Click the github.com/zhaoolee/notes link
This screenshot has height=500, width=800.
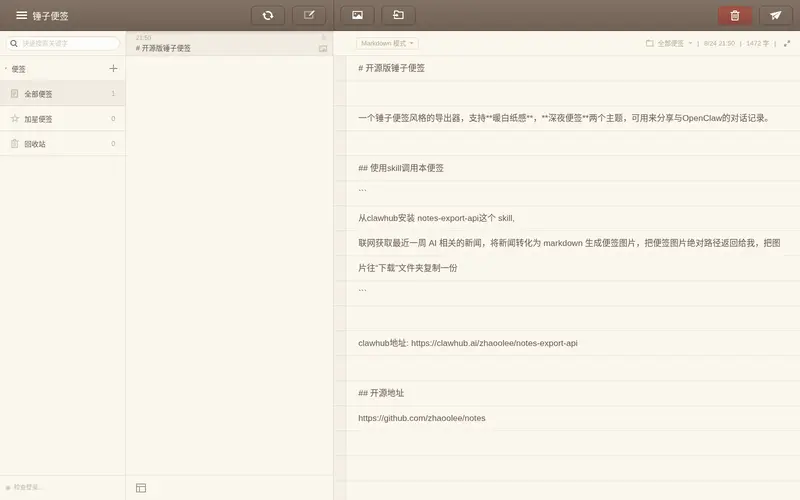point(421,418)
